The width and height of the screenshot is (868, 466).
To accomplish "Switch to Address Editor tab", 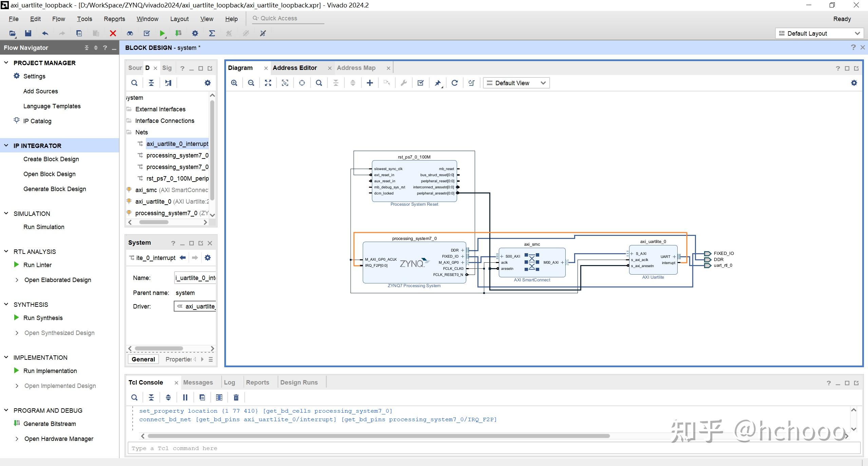I will [x=295, y=68].
